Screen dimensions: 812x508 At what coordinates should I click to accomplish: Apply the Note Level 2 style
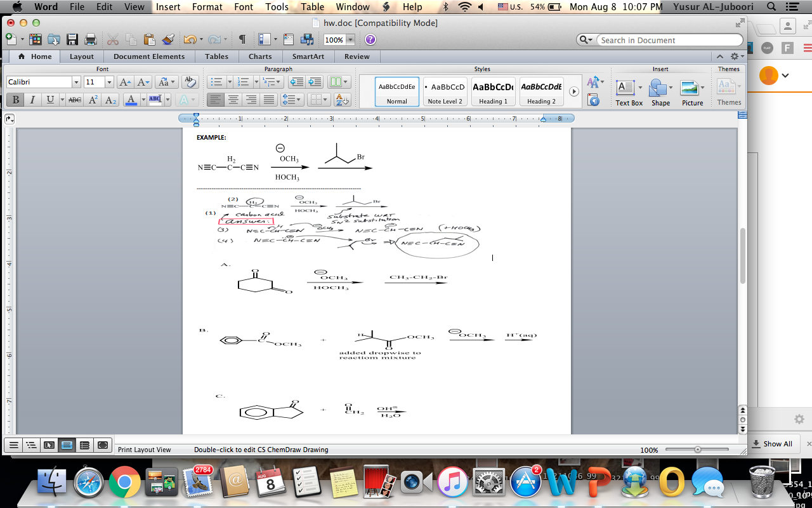coord(445,92)
